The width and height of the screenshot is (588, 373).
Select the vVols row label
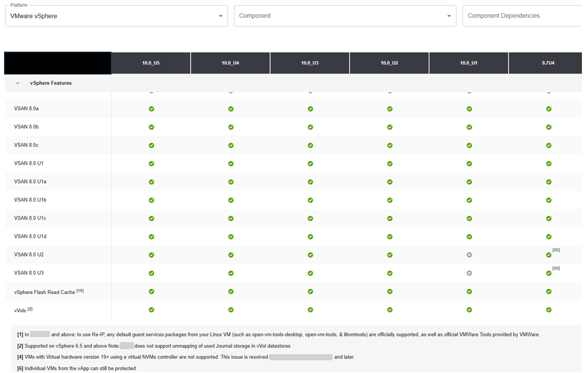click(x=20, y=311)
